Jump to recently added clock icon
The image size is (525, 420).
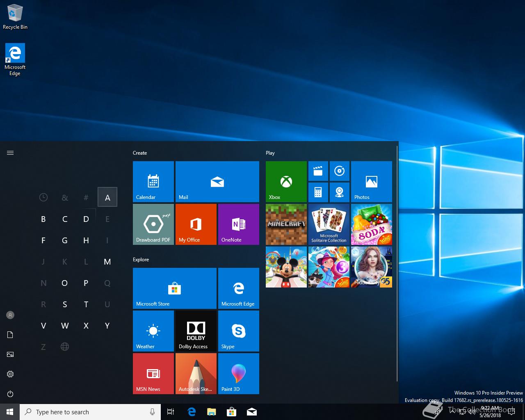(x=43, y=197)
